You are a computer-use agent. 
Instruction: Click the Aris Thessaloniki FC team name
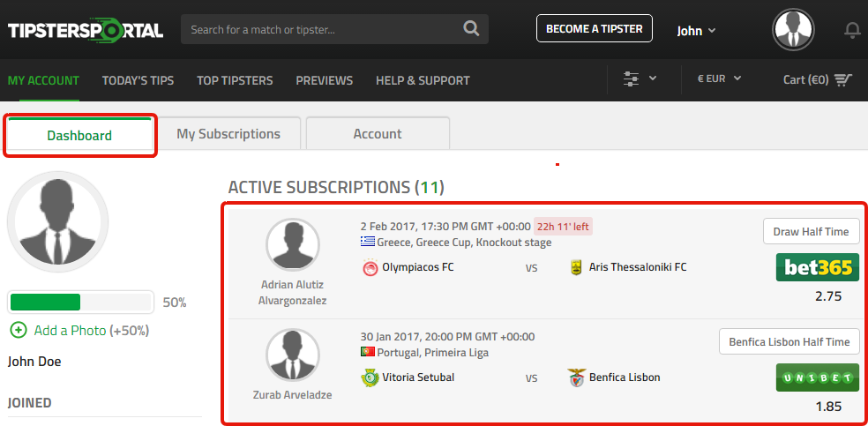(638, 268)
